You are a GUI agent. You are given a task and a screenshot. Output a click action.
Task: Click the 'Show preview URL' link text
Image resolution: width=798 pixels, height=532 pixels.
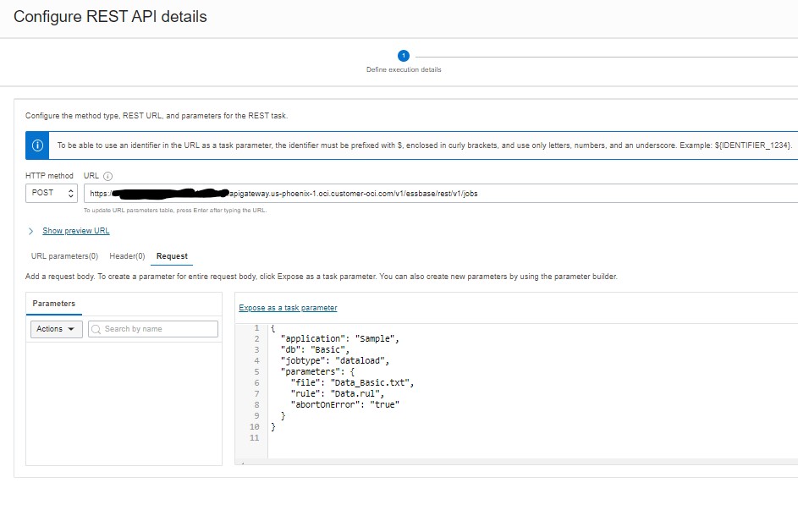tap(76, 230)
